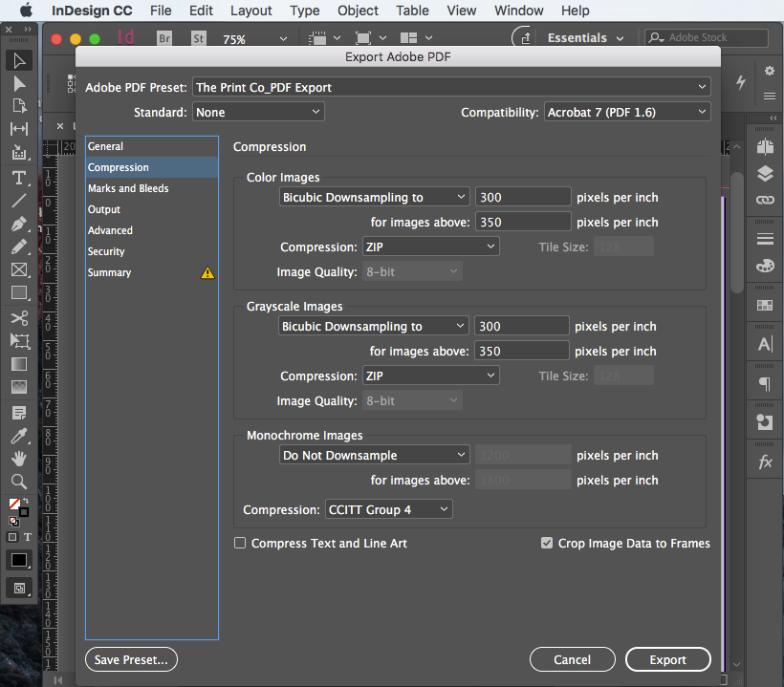
Task: Open Adobe PDF Preset dropdown
Action: click(451, 88)
